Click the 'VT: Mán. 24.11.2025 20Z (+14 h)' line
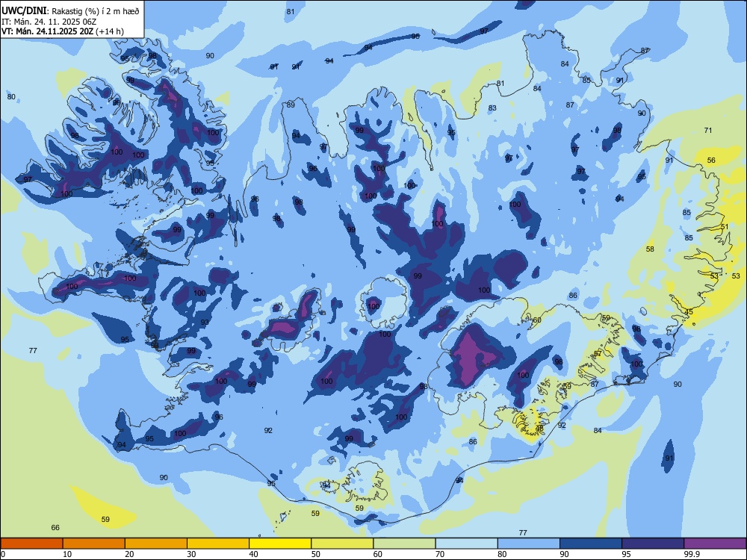This screenshot has height=560, width=747. 63,31
